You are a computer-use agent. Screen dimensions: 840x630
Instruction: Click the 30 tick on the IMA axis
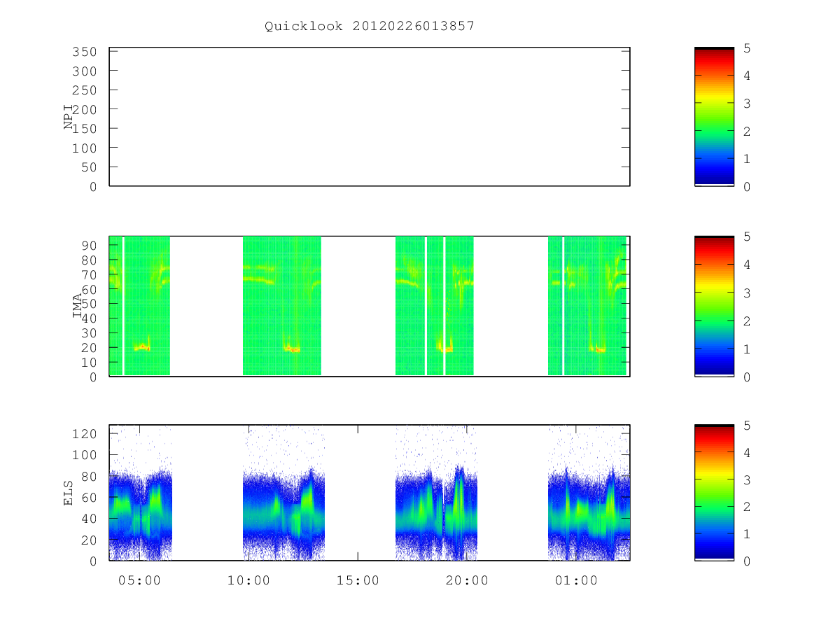[x=89, y=332]
